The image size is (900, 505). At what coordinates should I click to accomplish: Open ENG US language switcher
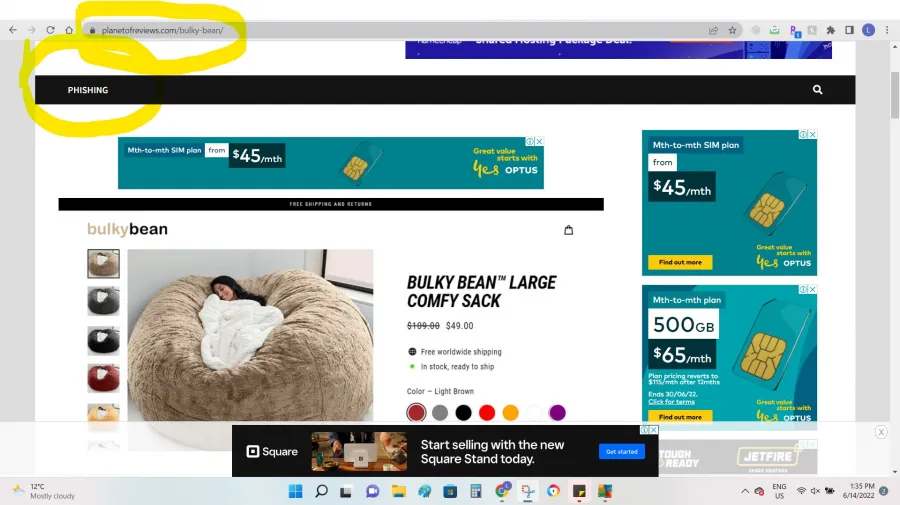point(779,491)
